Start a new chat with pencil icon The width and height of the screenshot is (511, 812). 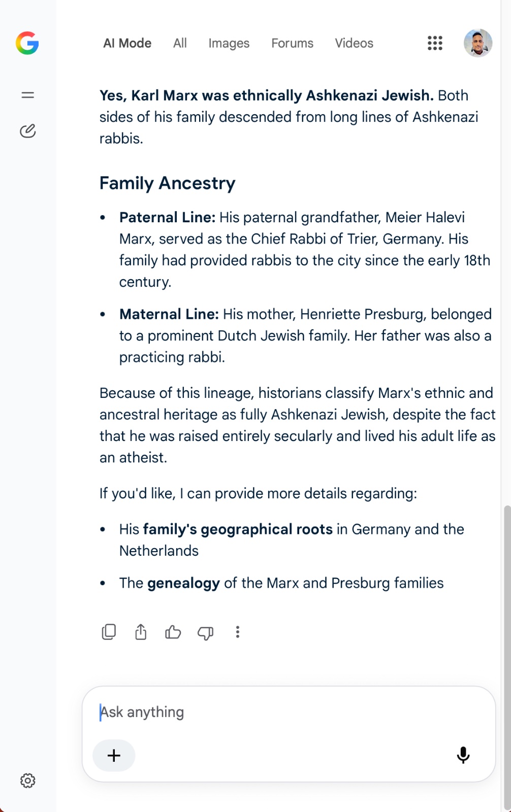click(28, 131)
